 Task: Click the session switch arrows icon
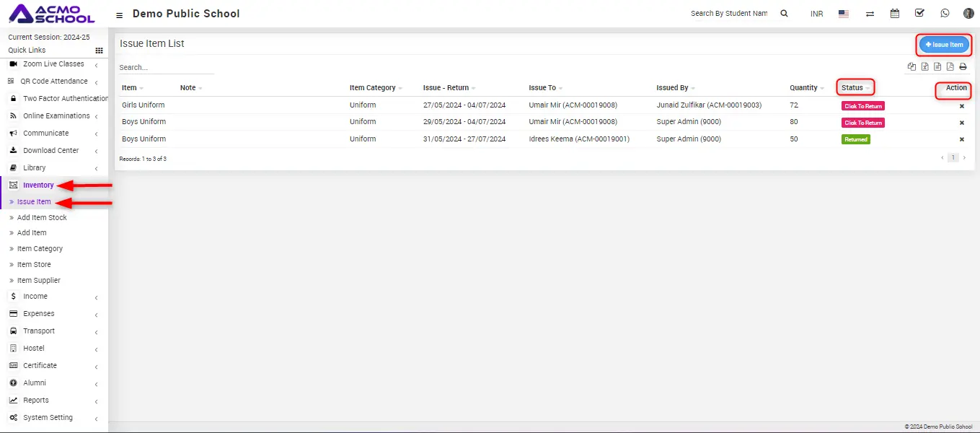click(x=870, y=14)
